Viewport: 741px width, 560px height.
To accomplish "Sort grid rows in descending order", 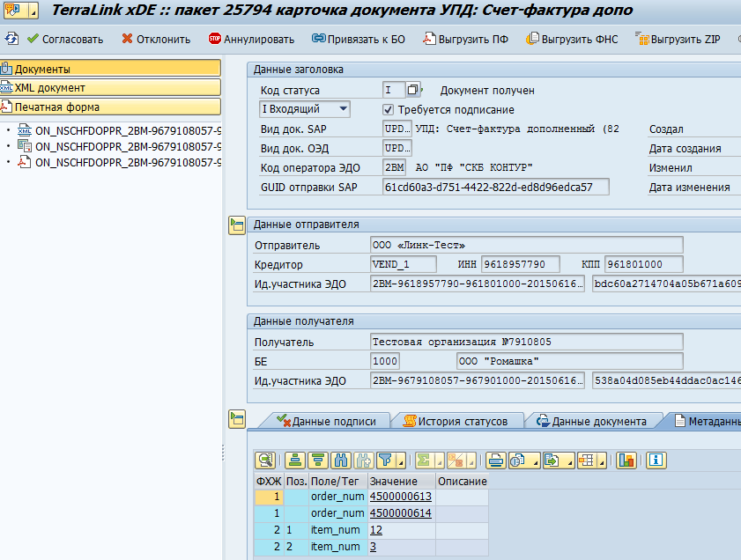I will [x=317, y=460].
